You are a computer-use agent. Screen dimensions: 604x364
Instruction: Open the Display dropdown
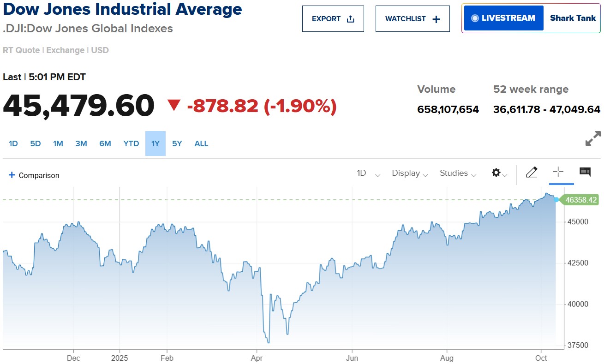410,173
